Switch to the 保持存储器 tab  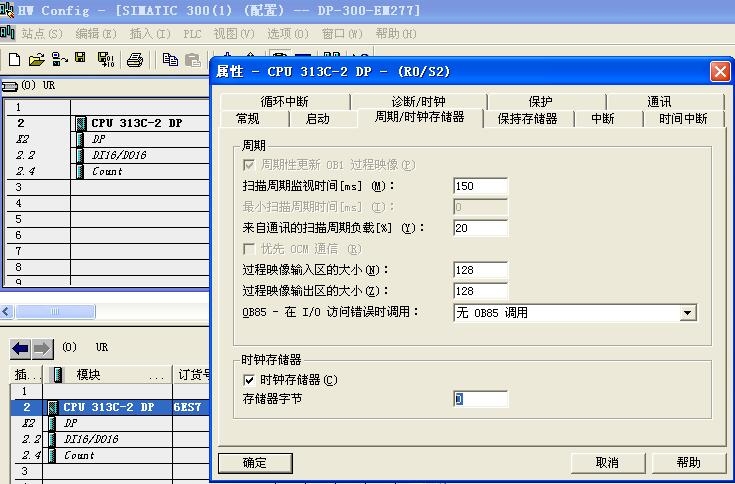tap(527, 119)
